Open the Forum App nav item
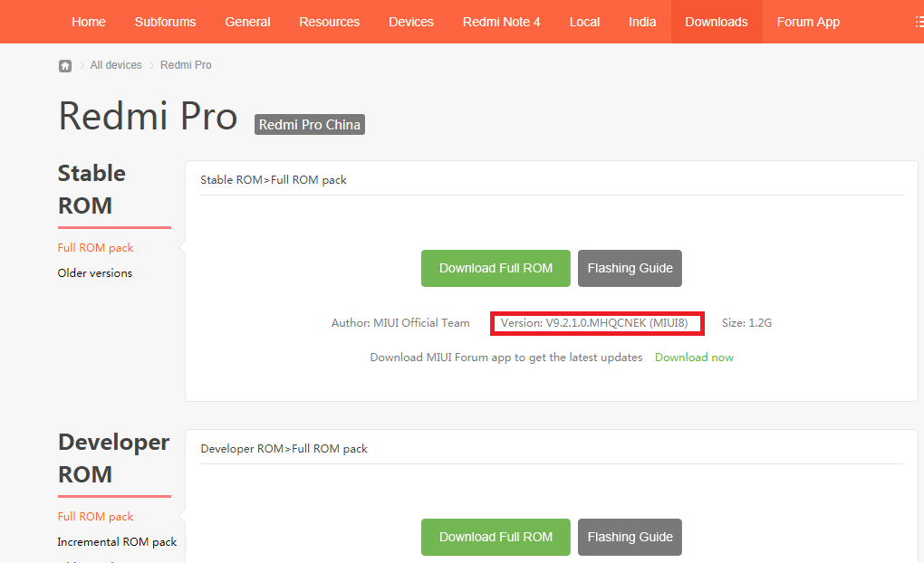 (808, 22)
